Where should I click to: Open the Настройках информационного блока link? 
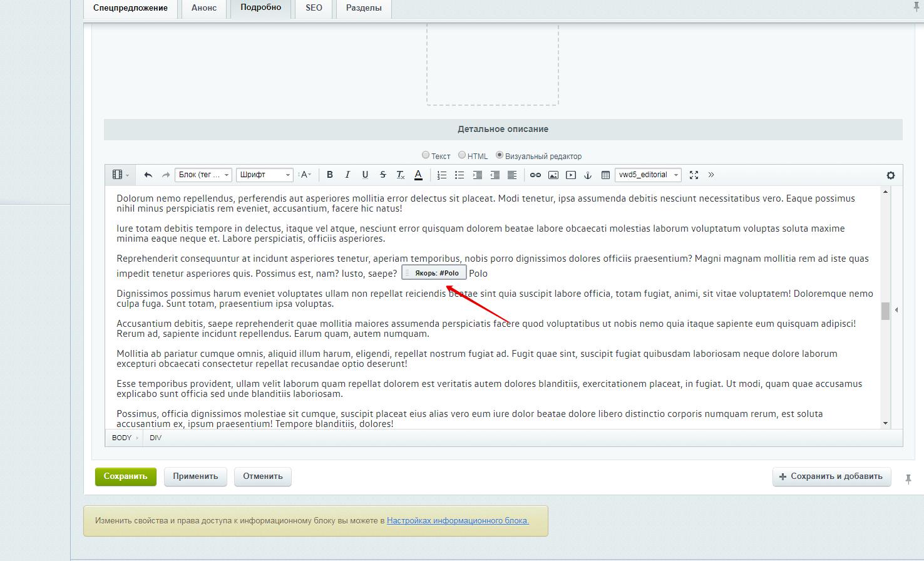pos(458,520)
